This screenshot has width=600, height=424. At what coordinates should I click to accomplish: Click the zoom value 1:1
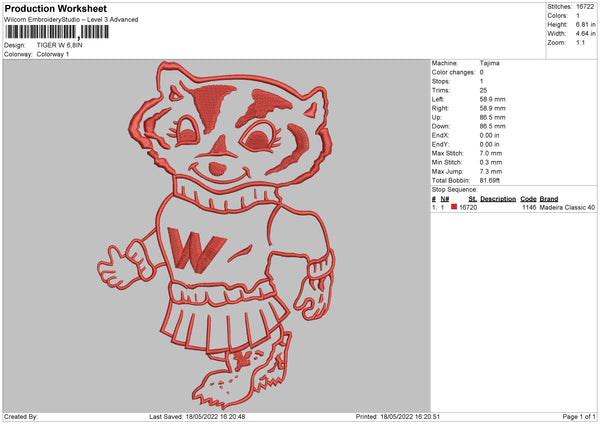pyautogui.click(x=580, y=42)
